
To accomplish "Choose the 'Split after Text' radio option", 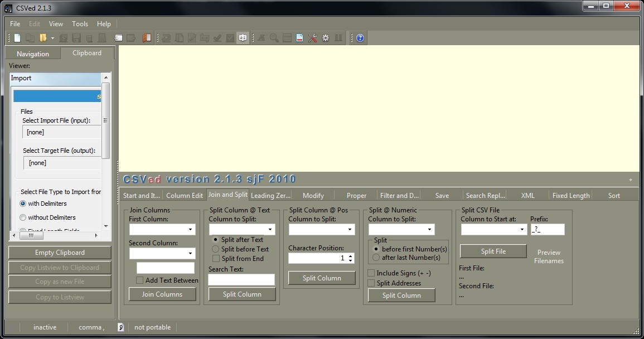I will click(x=216, y=240).
